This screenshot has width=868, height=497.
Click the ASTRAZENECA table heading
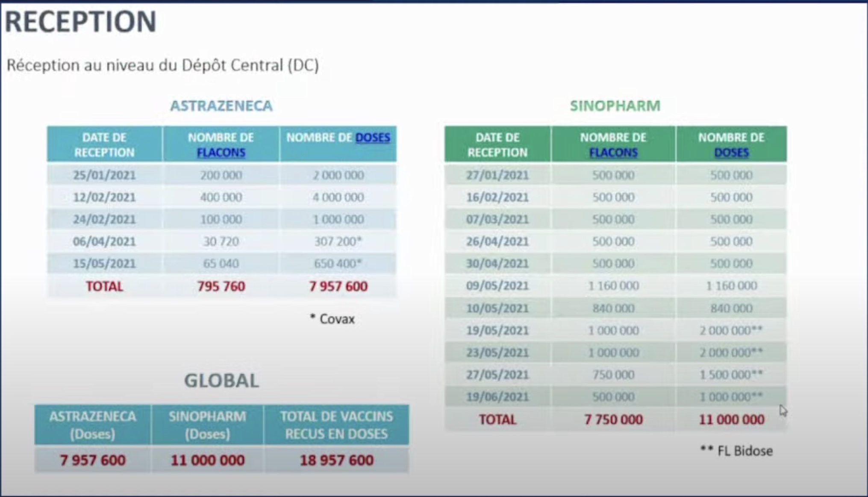pos(221,106)
